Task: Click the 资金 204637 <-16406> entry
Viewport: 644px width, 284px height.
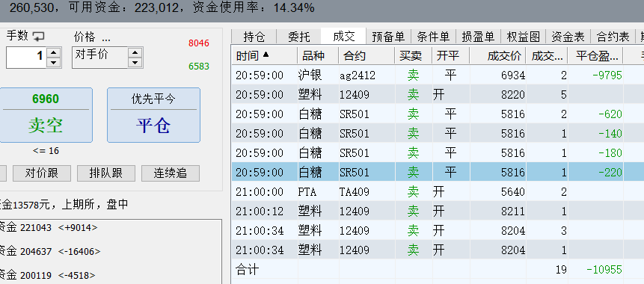Action: pyautogui.click(x=50, y=251)
